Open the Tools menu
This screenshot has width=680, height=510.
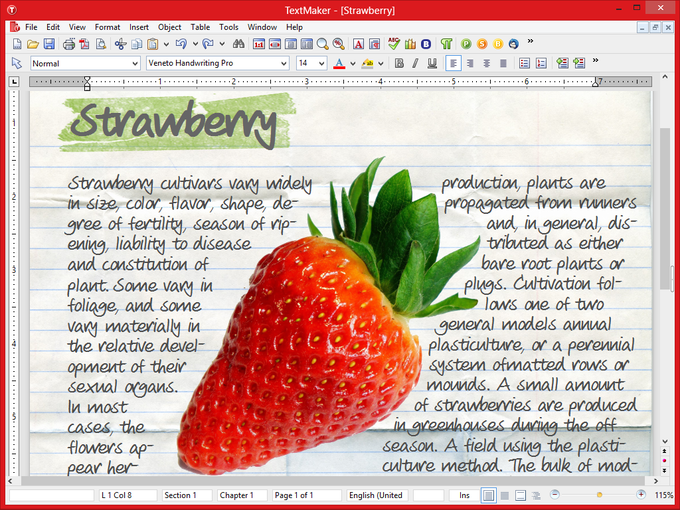pos(229,27)
